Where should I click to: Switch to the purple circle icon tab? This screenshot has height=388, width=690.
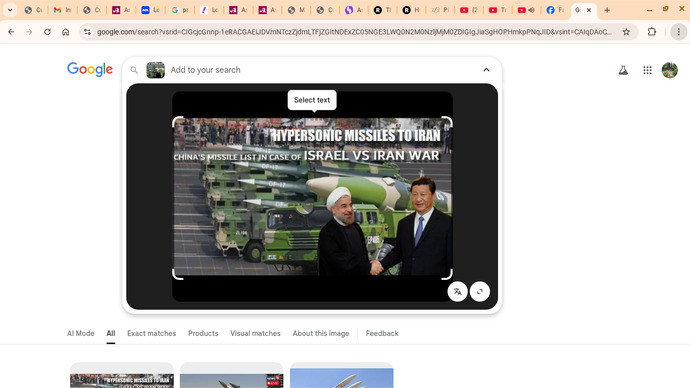[x=353, y=10]
